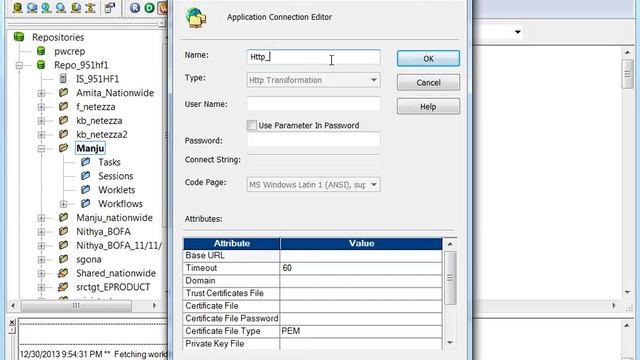Image resolution: width=640 pixels, height=360 pixels.
Task: Click the Name input field
Action: click(x=313, y=57)
